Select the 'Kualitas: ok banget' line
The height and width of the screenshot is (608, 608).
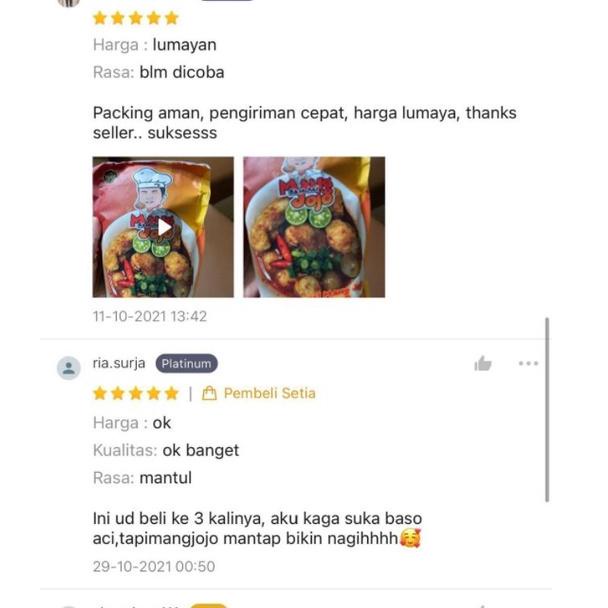(x=166, y=450)
